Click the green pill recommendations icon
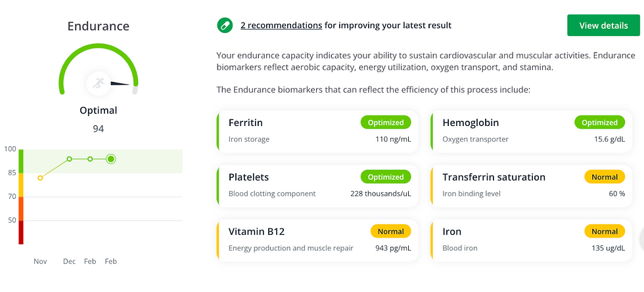644x292 pixels. click(x=225, y=26)
